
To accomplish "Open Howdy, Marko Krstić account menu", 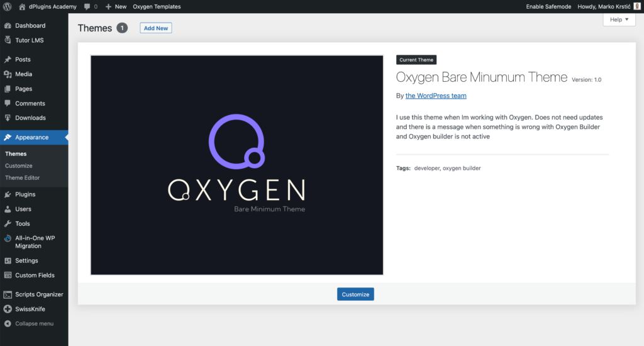I will [609, 6].
